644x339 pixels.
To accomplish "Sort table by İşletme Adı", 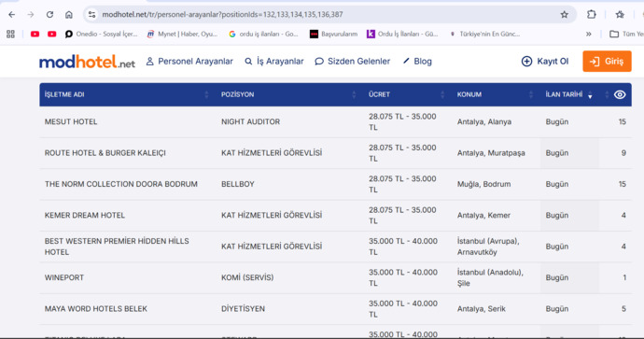I will coord(127,94).
